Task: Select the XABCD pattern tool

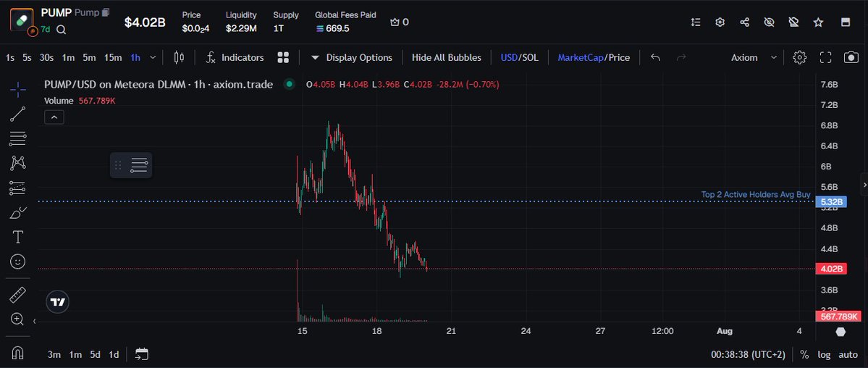Action: pos(17,163)
